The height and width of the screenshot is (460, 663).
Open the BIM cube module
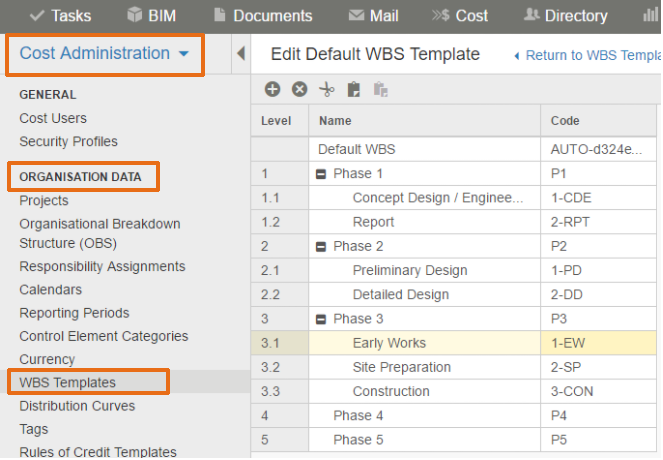point(151,16)
